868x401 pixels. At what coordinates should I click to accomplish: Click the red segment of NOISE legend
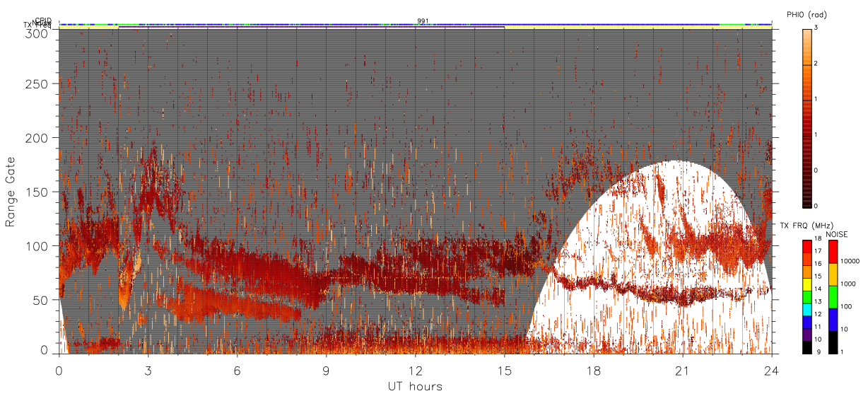[x=833, y=252]
